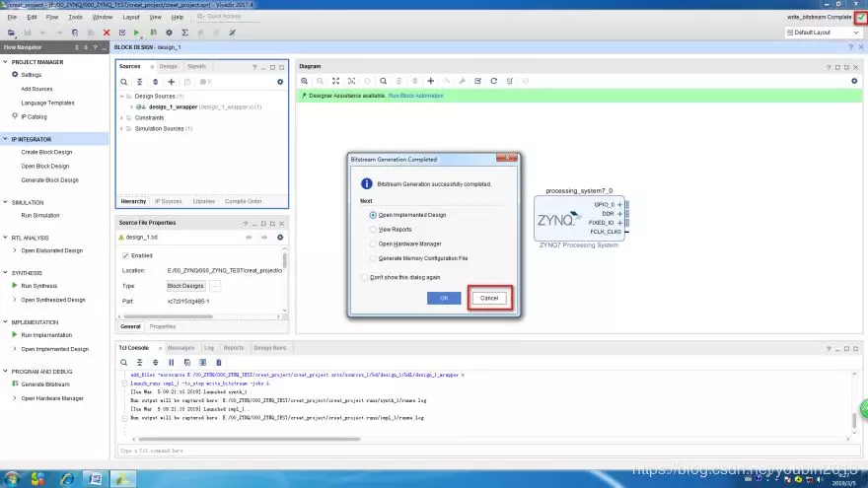Add sources with plus icon in Sources panel
Viewport: 868px width, 488px height.
click(x=171, y=82)
